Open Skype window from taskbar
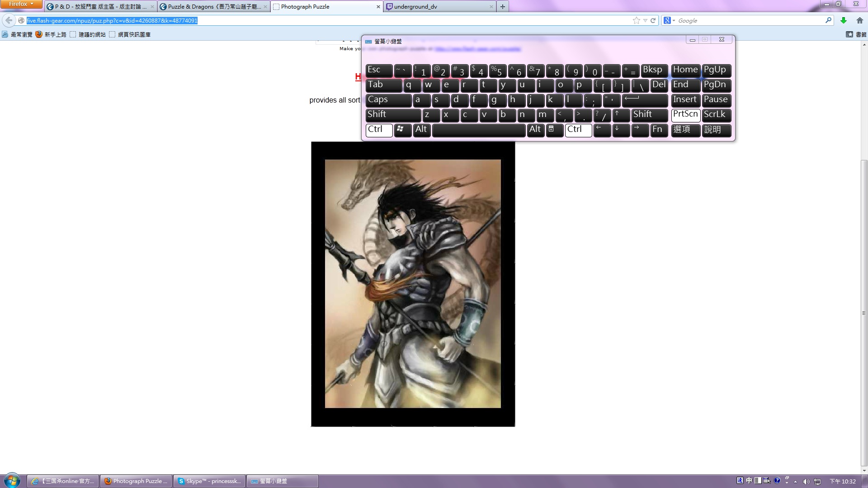Image resolution: width=868 pixels, height=488 pixels. pos(209,481)
